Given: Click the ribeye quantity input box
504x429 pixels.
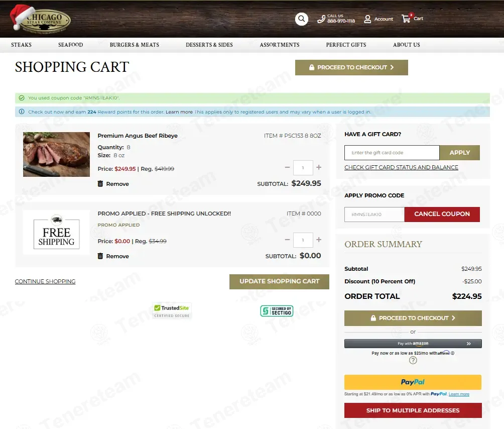Looking at the screenshot, I should (303, 168).
